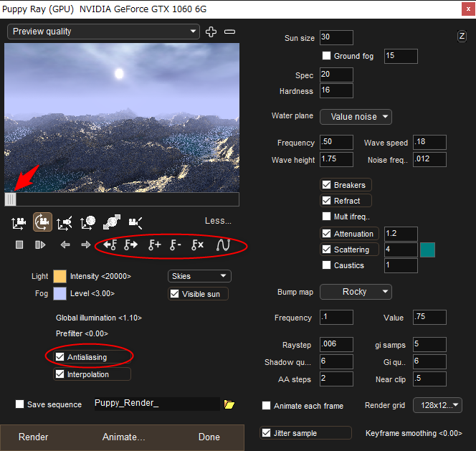Click Less... to collapse the options

[x=217, y=221]
